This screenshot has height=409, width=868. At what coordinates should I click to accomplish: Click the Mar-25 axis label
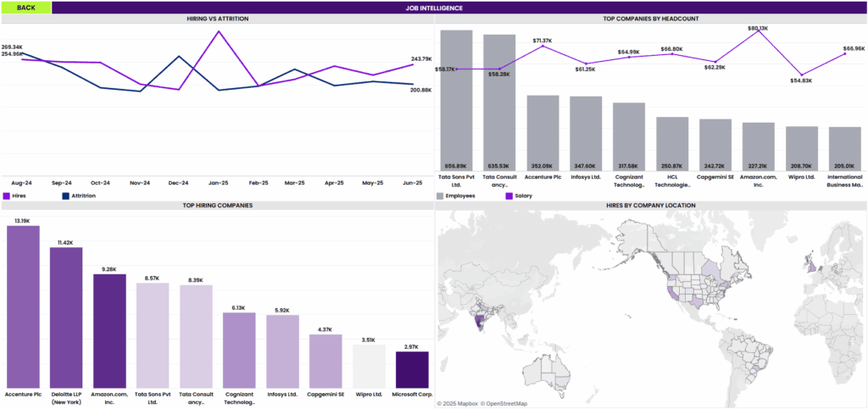pos(294,182)
